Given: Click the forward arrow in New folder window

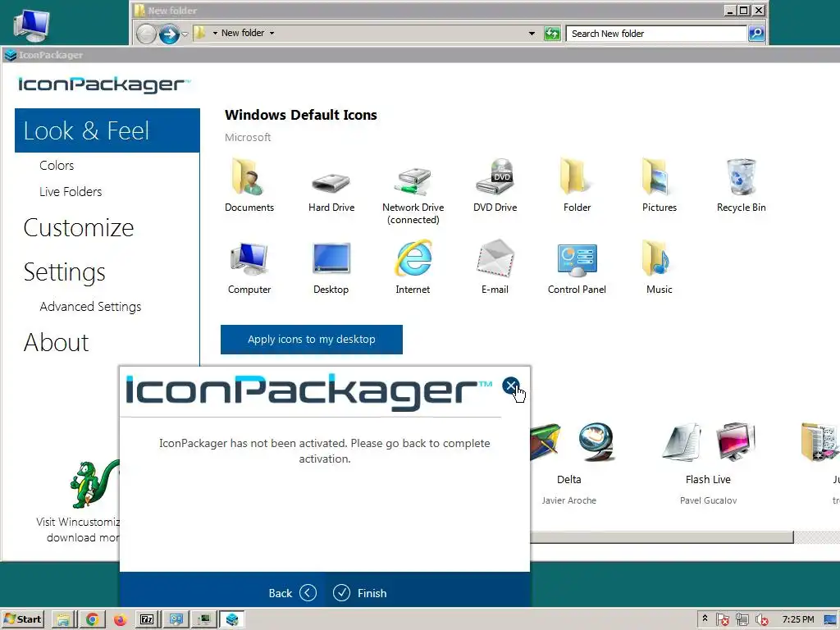Looking at the screenshot, I should pyautogui.click(x=169, y=34).
